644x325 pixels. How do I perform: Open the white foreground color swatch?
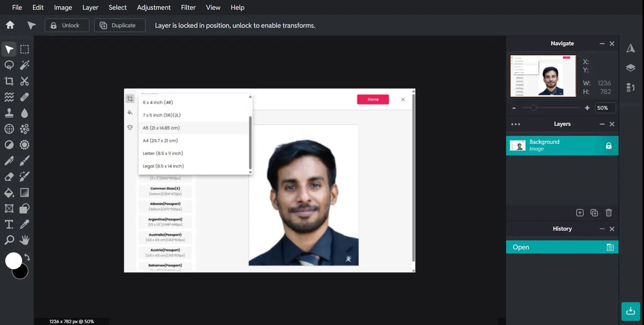point(13,261)
